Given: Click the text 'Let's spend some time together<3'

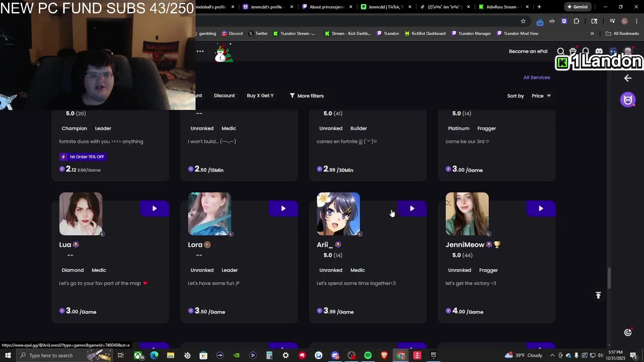Looking at the screenshot, I should [356, 283].
